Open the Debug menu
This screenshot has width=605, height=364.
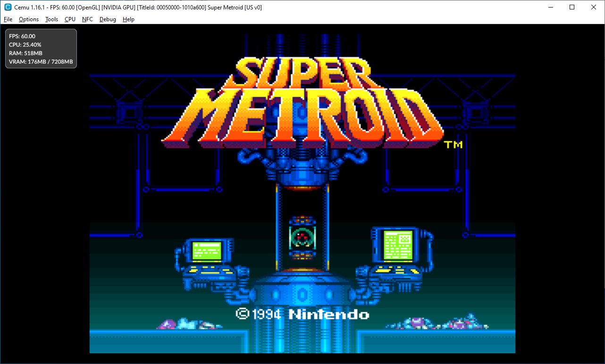tap(108, 19)
